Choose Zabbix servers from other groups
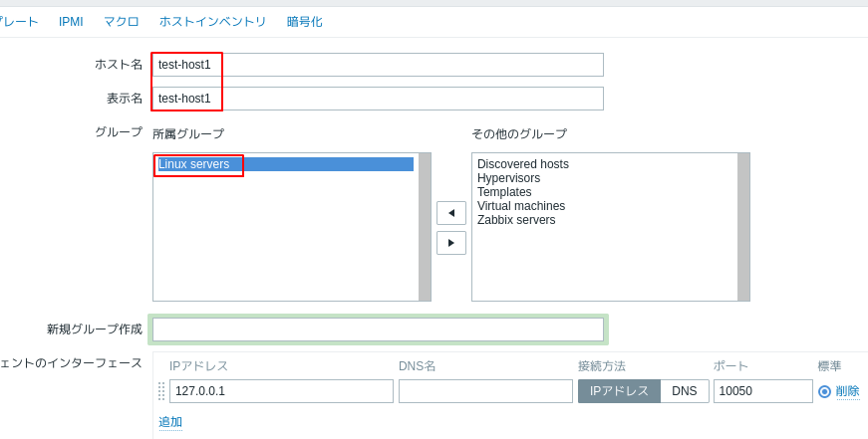 click(x=516, y=220)
